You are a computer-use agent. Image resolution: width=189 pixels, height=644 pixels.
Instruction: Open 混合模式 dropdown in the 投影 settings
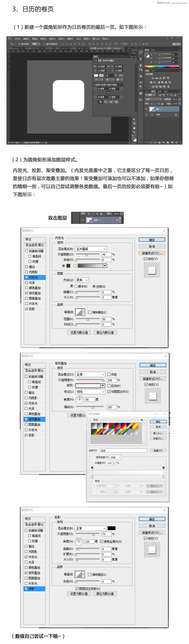[91, 528]
